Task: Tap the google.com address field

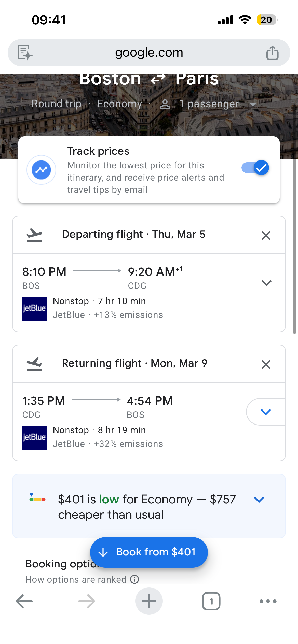Action: point(149,53)
